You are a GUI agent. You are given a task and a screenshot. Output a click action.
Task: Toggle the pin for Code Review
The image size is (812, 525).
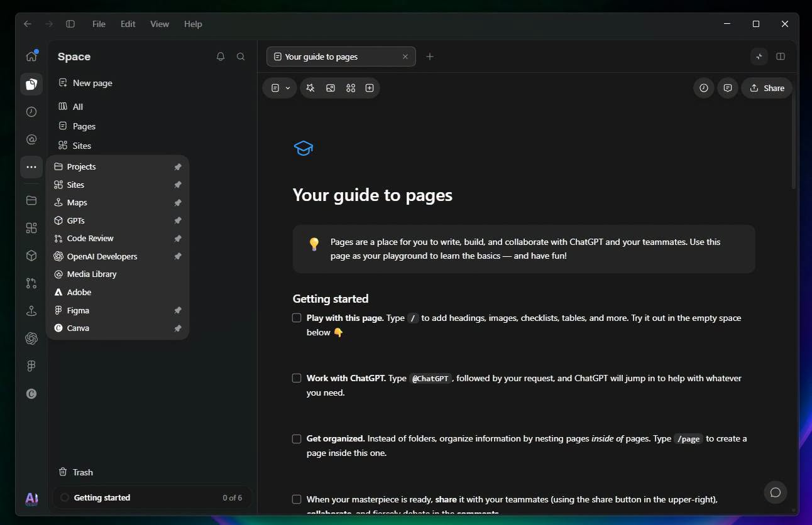(178, 239)
